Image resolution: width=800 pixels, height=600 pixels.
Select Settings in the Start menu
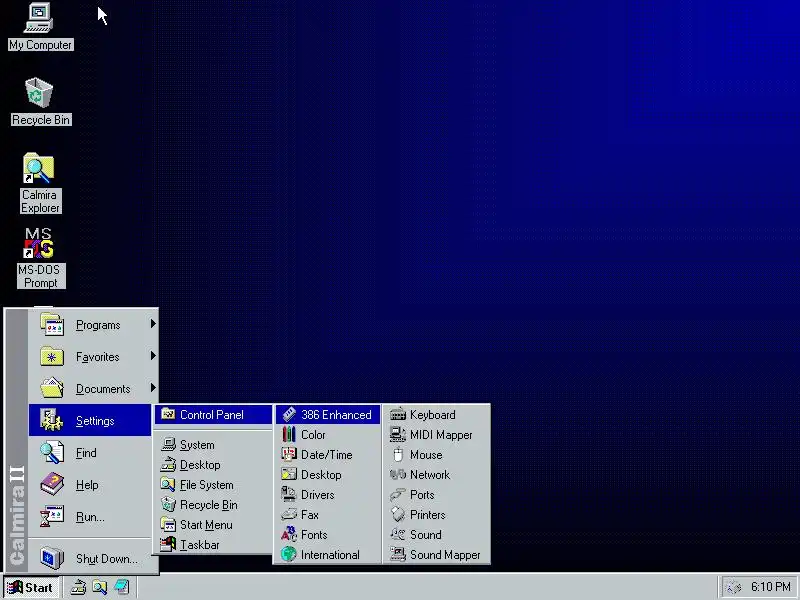(x=90, y=420)
